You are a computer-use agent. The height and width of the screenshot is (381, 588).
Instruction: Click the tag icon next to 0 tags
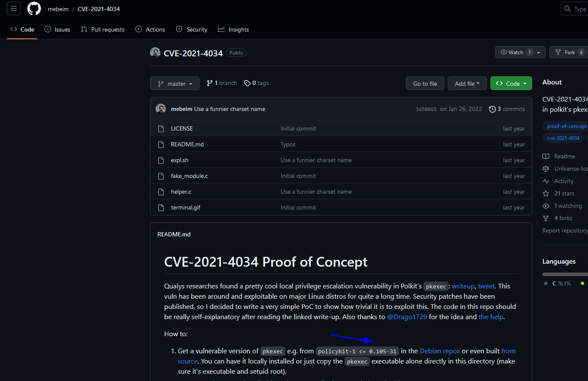click(x=247, y=83)
